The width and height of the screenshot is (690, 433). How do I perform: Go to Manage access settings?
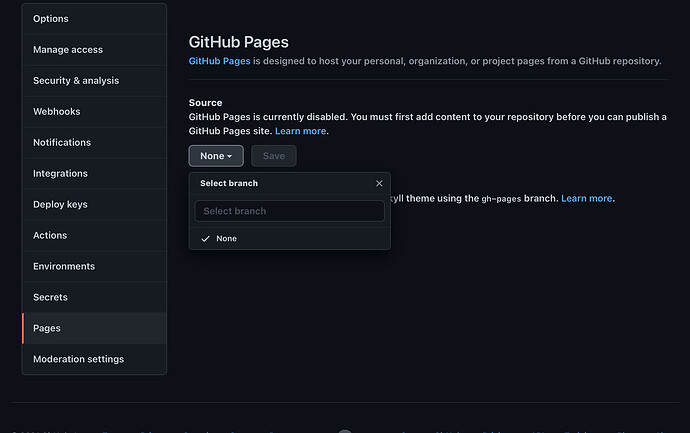(x=94, y=50)
